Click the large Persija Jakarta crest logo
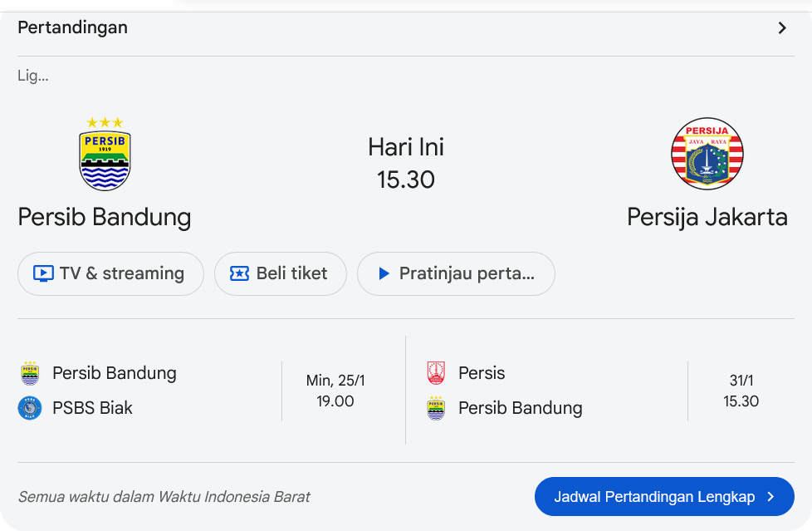This screenshot has height=531, width=812. 707,154
